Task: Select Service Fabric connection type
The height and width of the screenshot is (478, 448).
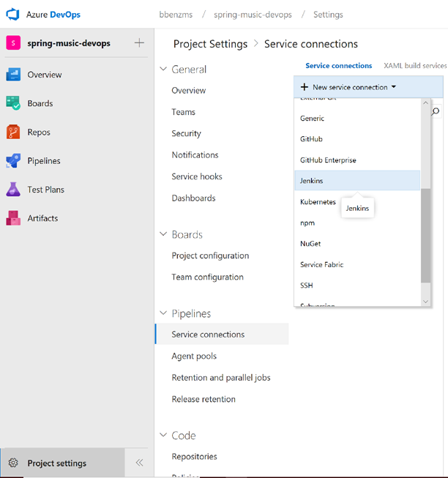Action: 357,264
